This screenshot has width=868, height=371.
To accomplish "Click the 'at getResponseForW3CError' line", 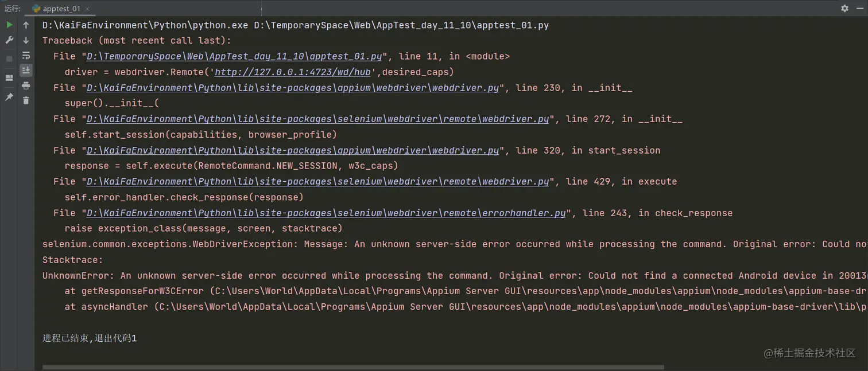I will 466,291.
